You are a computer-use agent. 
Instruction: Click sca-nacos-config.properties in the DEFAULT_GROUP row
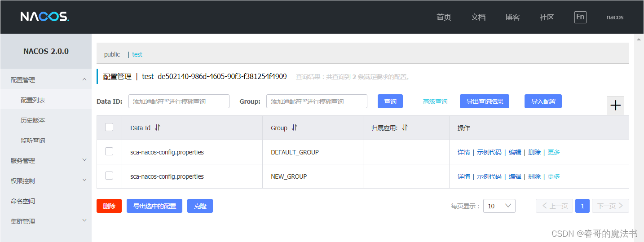coord(167,152)
